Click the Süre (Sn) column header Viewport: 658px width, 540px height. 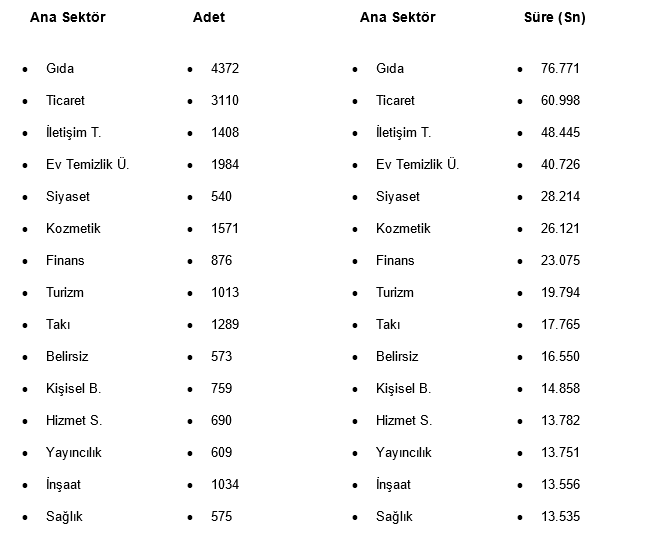click(554, 18)
